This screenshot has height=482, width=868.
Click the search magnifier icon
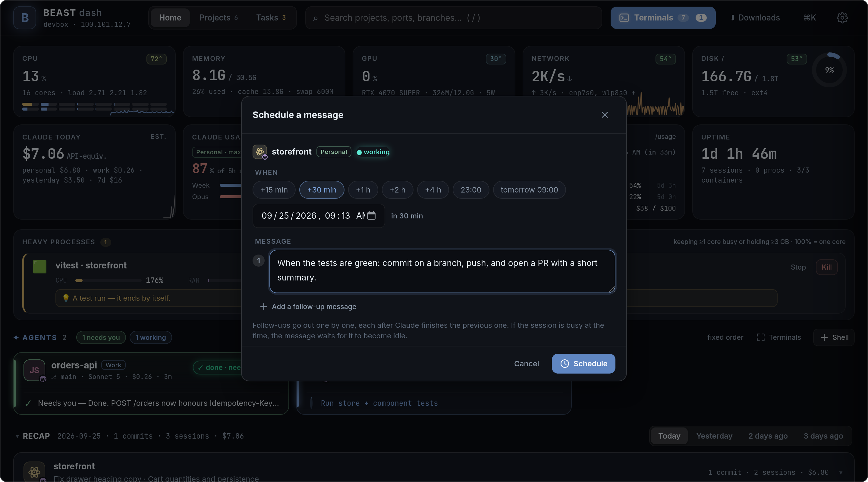pos(315,18)
